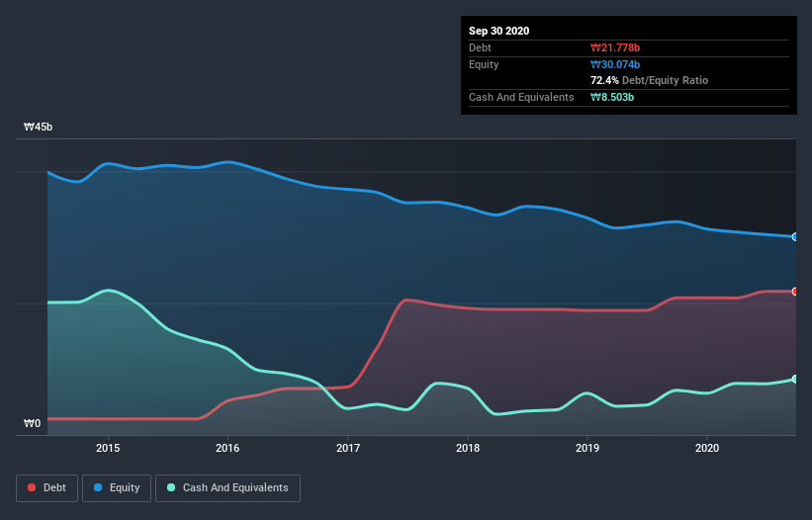Screen dimensions: 812x520
Task: Click the blue Equity legend dot
Action: [x=98, y=487]
